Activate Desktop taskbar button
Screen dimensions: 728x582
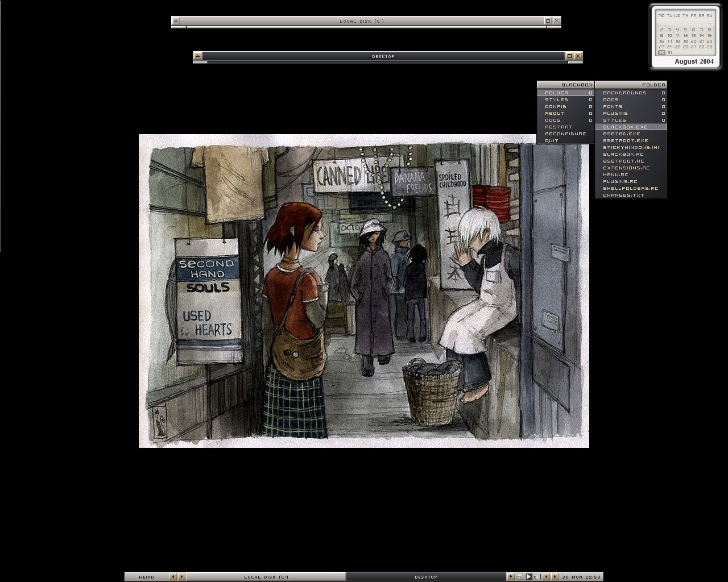click(426, 577)
